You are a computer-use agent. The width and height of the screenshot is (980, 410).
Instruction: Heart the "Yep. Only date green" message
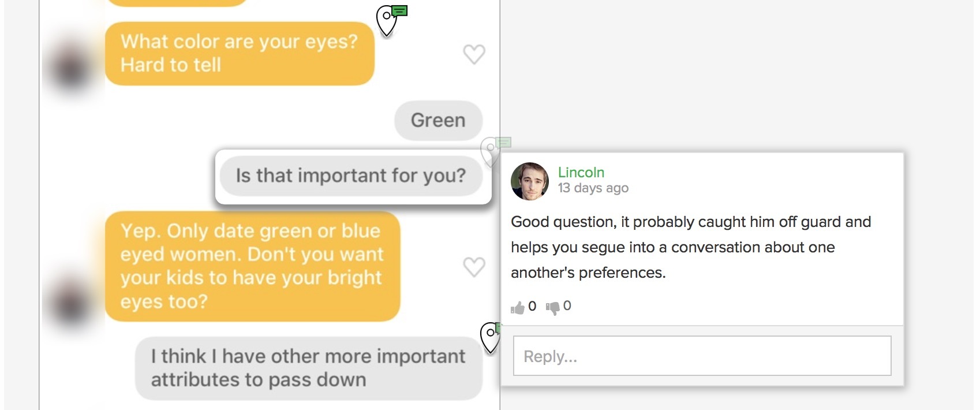click(x=474, y=267)
